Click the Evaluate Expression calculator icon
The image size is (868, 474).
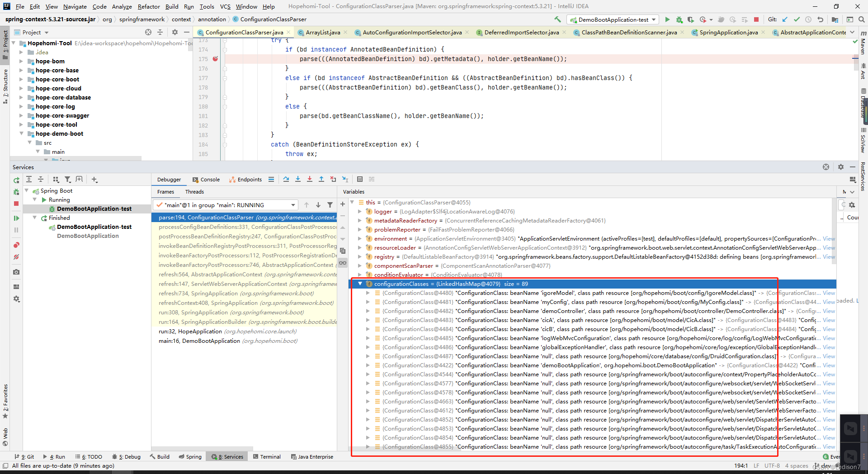(360, 180)
